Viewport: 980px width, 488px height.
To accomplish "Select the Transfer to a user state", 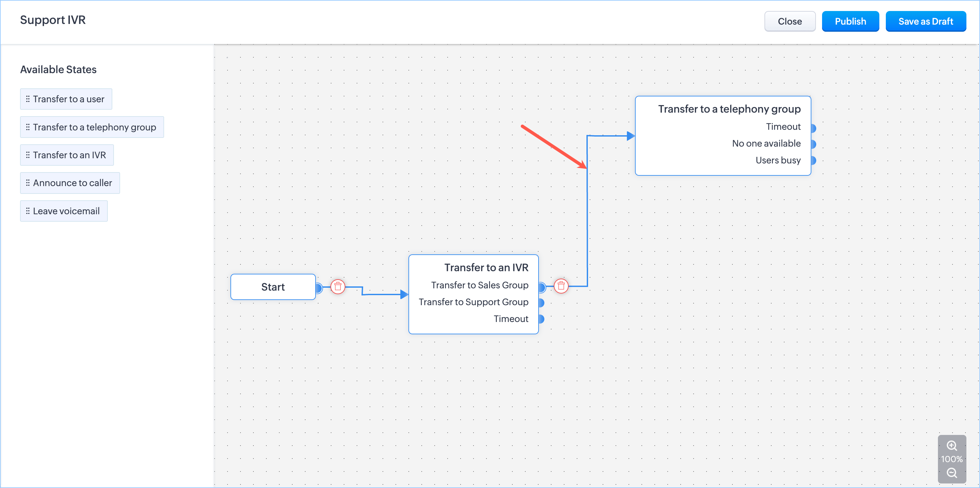I will [66, 99].
